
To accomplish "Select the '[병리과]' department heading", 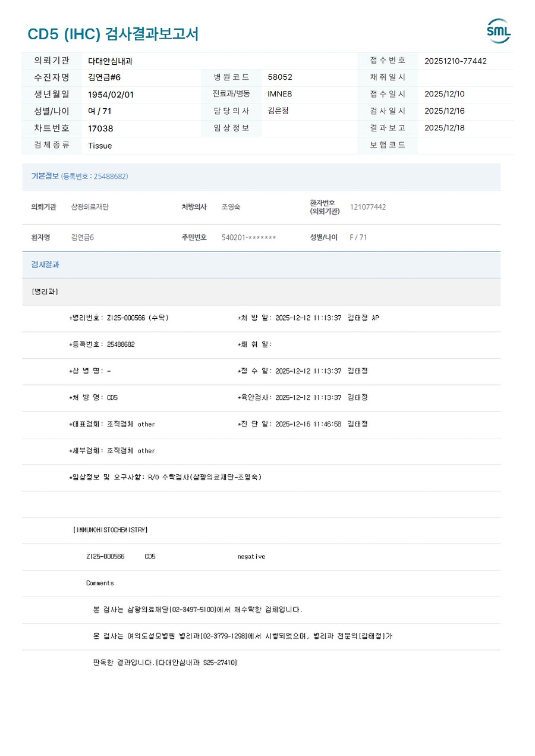I will (x=45, y=291).
